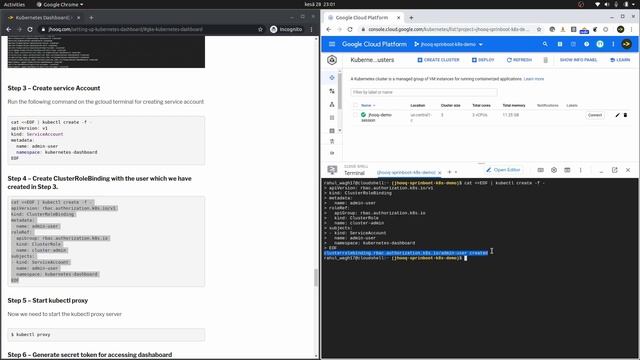Image resolution: width=640 pixels, height=360 pixels.
Task: Minimize the Cloud Shell panel
Action: pos(601,171)
